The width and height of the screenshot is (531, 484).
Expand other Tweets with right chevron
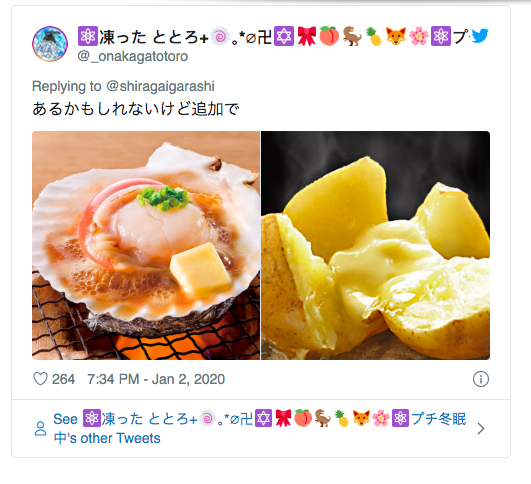[x=481, y=428]
